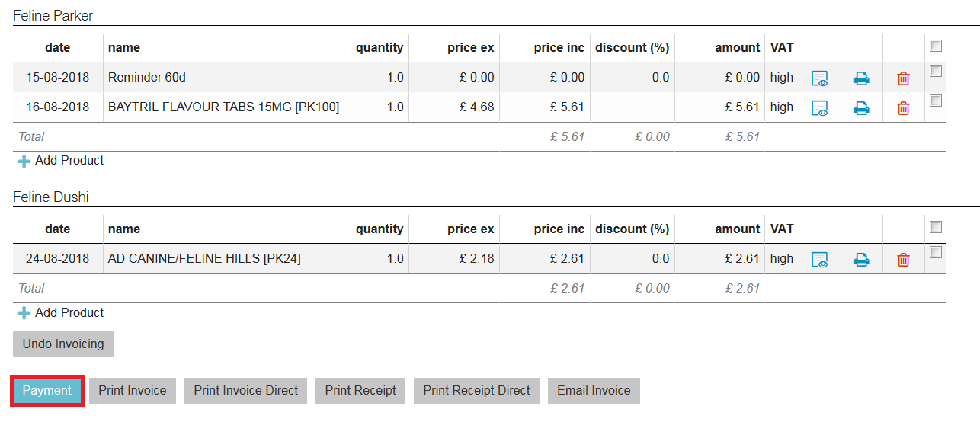The image size is (980, 435).
Task: Click the Print Invoice Direct button
Action: click(245, 391)
